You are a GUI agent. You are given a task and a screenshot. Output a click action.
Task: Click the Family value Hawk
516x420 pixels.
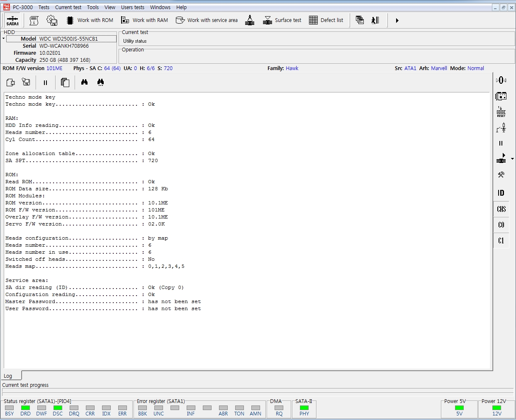click(x=292, y=68)
